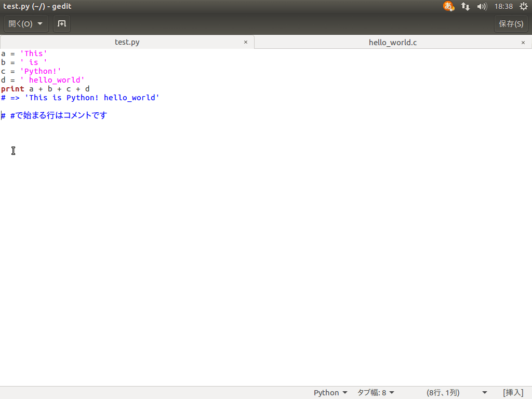The height and width of the screenshot is (399, 532).
Task: Open the input method indicator menu
Action: tap(447, 6)
